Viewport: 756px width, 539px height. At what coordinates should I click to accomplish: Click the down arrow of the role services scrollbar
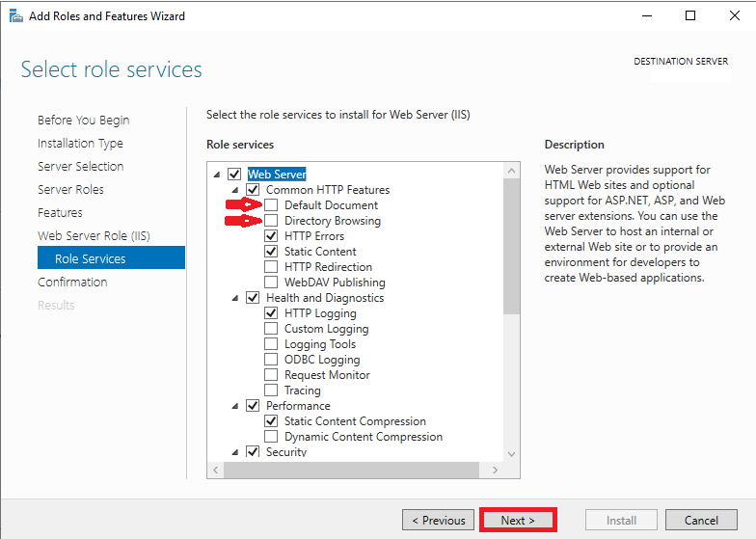[511, 453]
